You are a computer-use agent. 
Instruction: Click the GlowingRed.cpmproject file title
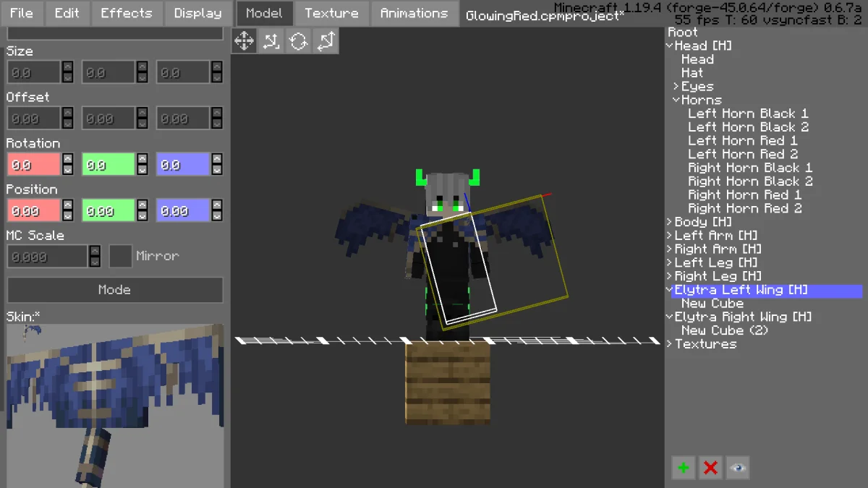(x=545, y=16)
